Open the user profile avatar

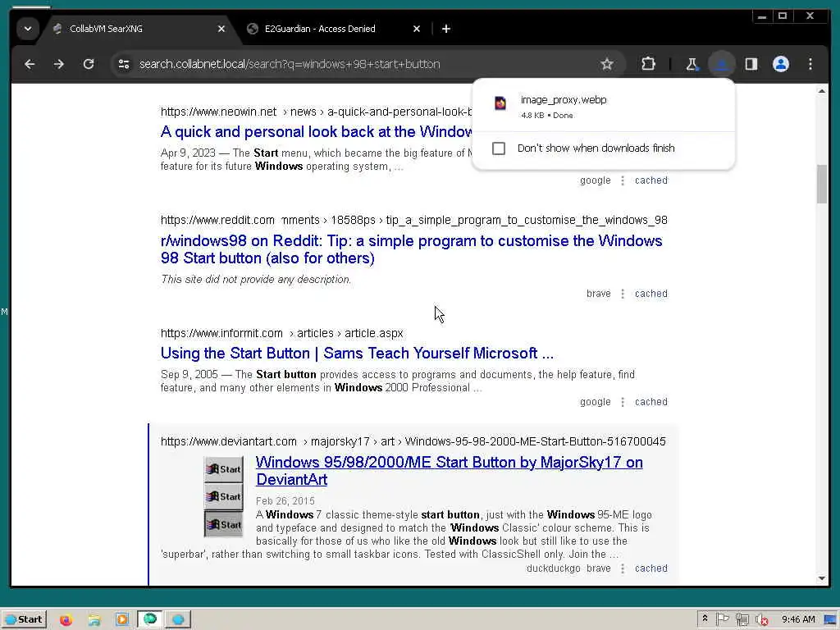coord(781,64)
